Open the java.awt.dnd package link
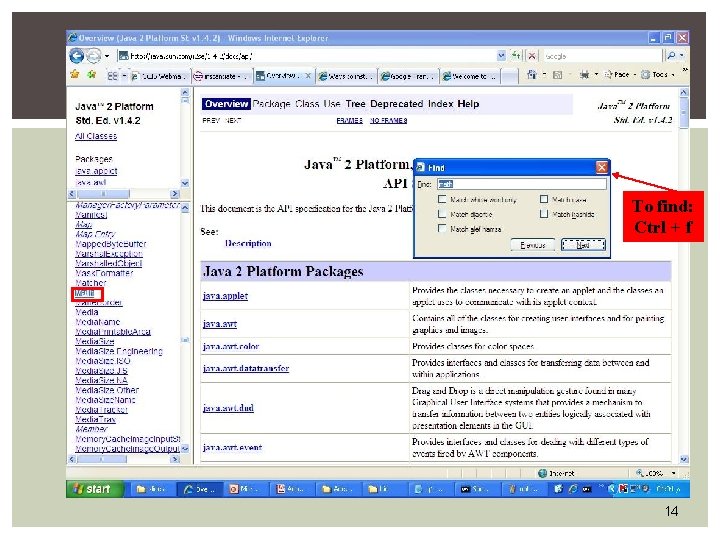Image resolution: width=720 pixels, height=540 pixels. coord(228,408)
